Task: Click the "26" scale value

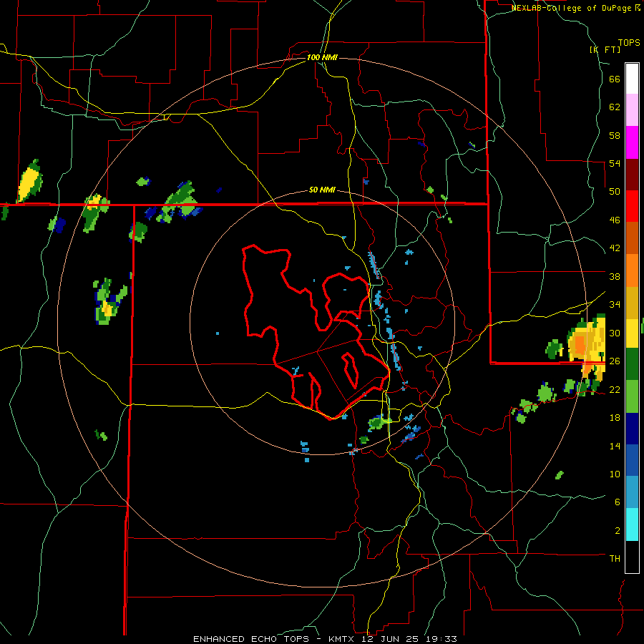Action: (615, 361)
